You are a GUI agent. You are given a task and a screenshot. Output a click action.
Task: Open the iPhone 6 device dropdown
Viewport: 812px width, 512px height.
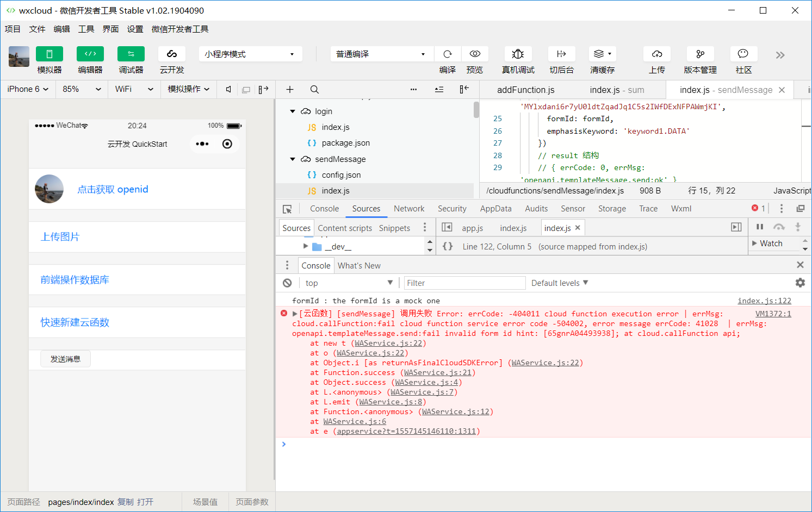28,89
